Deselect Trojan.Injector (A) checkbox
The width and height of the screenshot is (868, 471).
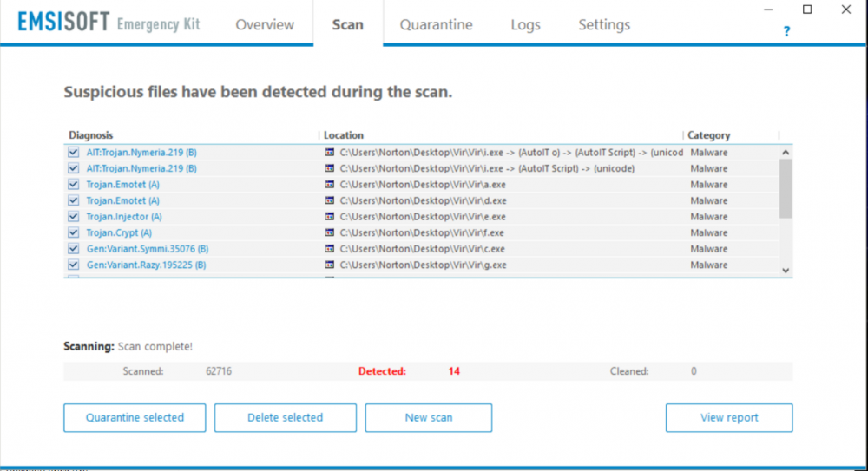click(74, 216)
